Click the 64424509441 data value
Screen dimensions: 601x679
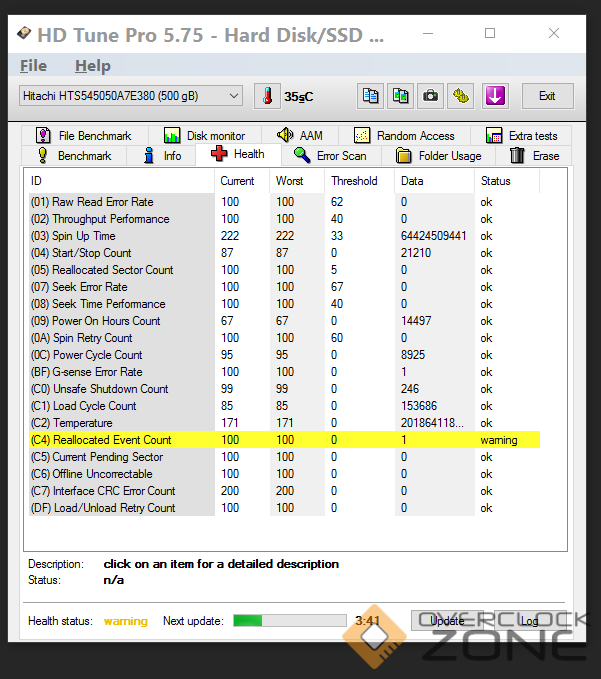click(x=433, y=236)
